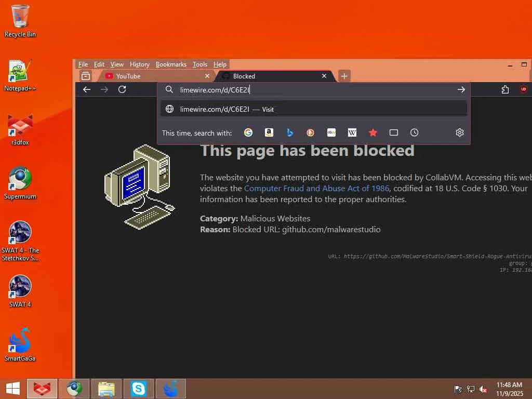Select SWAT 4 - The Stetchkov S... shortcut
The image size is (532, 399).
[20, 241]
